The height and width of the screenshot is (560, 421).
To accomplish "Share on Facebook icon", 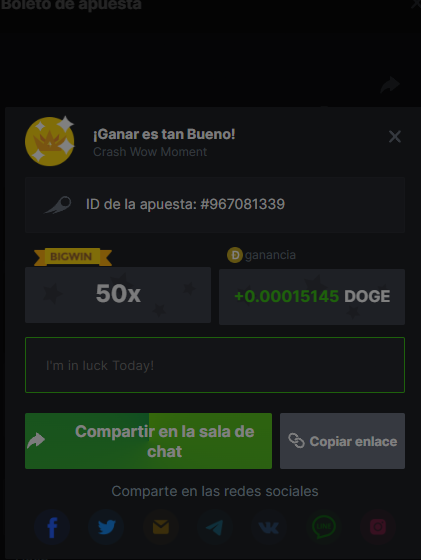I will 52,527.
